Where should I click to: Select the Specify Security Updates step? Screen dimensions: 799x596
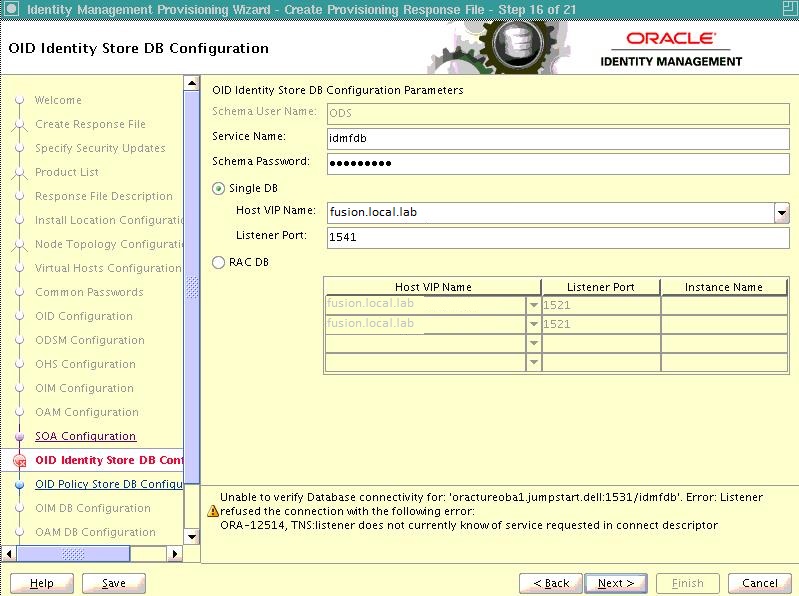(x=100, y=148)
